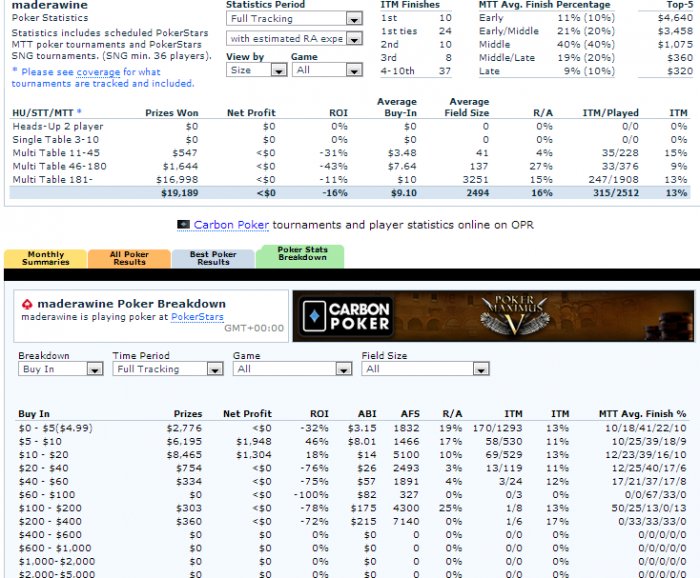Select the 'Heads-Up 2 player' row label
Screen dimensions: 700x578
click(x=58, y=126)
